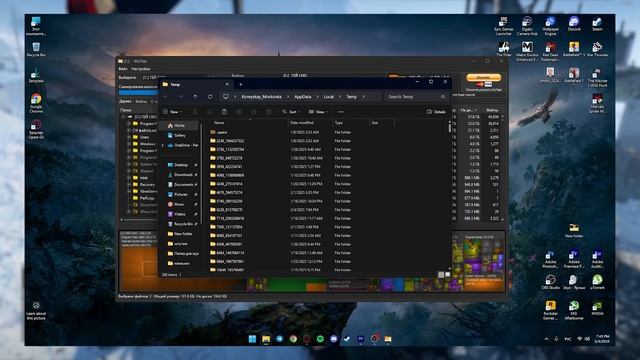Open the Настройки menu in WizTree

[x=141, y=69]
